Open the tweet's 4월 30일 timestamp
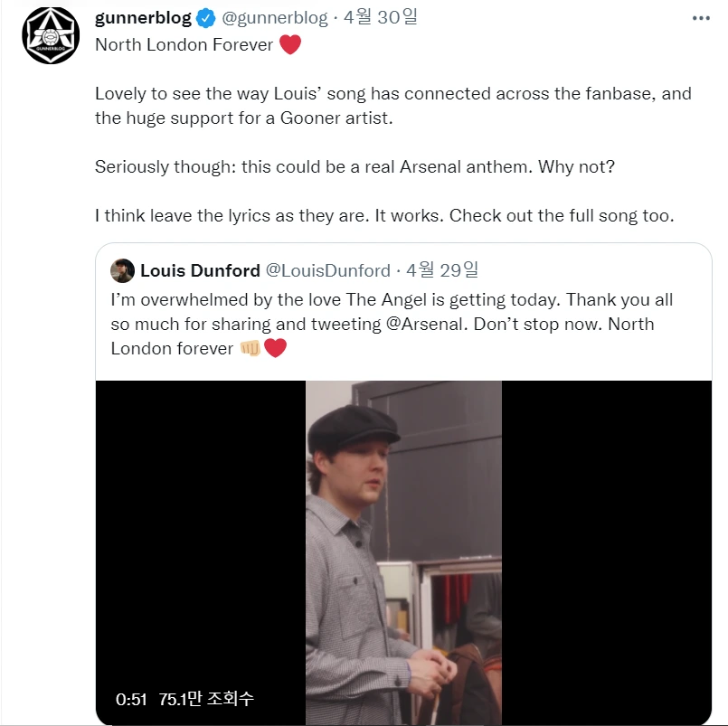The width and height of the screenshot is (728, 726). (x=380, y=17)
